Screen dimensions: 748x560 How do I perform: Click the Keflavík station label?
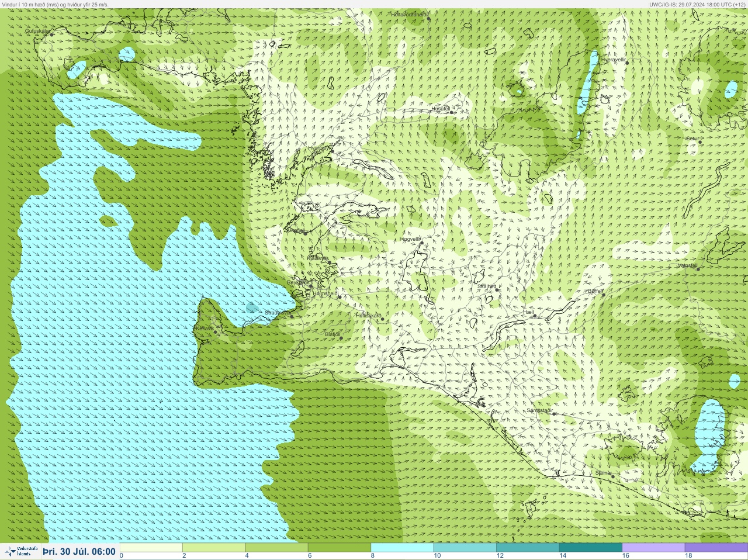pyautogui.click(x=205, y=329)
